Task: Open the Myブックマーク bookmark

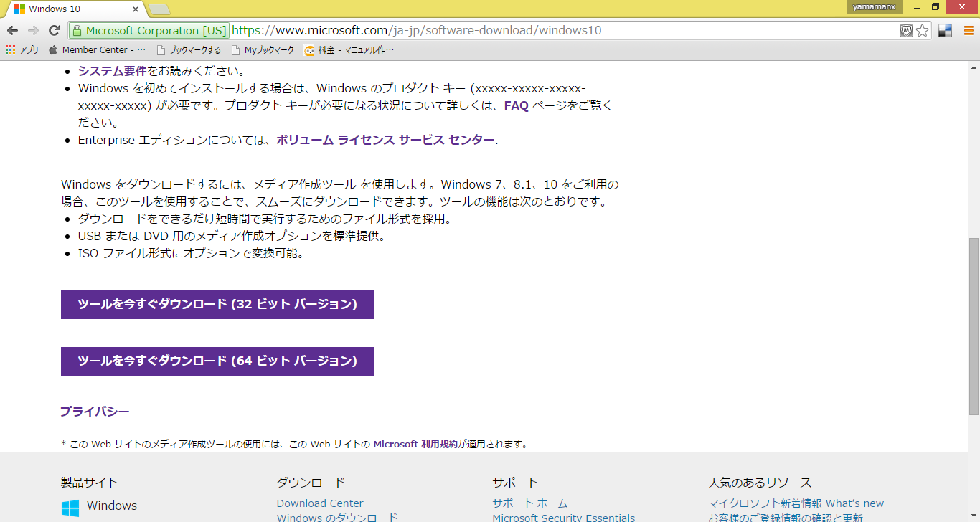Action: click(x=263, y=50)
